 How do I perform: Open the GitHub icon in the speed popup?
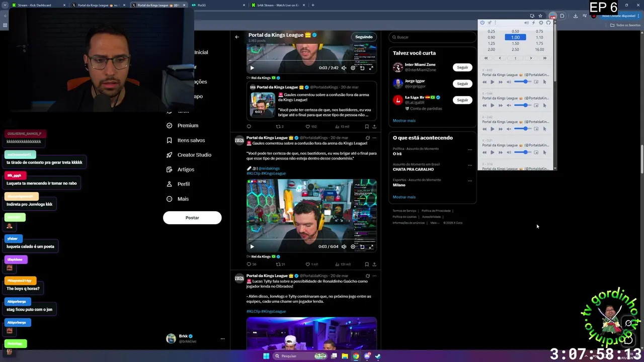(x=548, y=23)
